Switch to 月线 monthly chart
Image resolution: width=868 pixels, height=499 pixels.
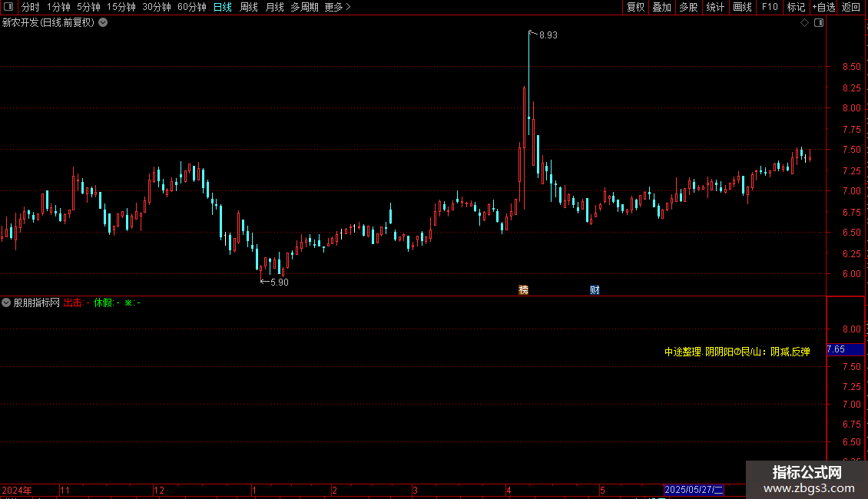[x=274, y=7]
